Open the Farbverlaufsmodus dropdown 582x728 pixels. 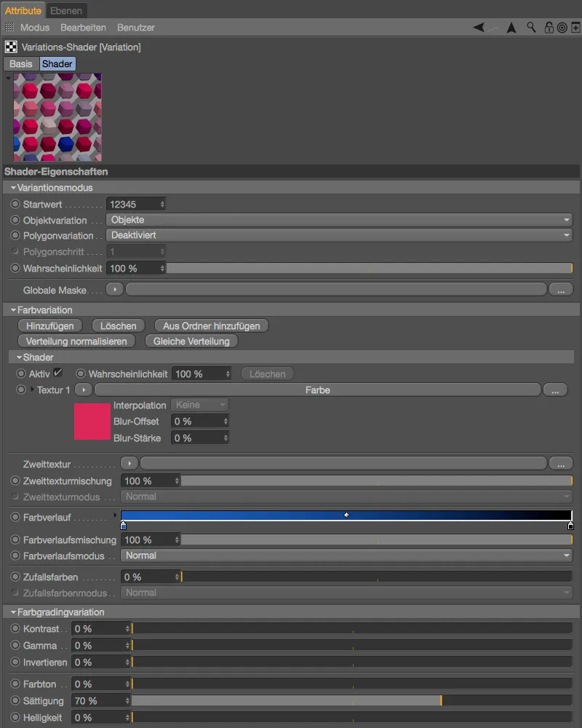click(x=342, y=555)
